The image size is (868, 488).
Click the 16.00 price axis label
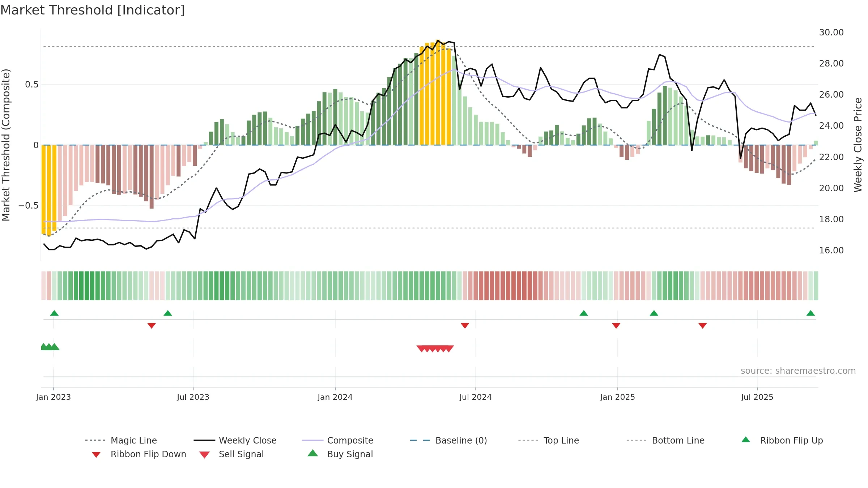point(831,250)
